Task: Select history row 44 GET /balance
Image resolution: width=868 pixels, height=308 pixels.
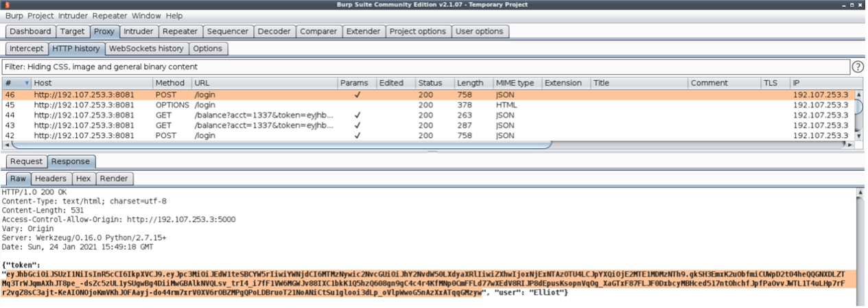Action: pos(427,115)
